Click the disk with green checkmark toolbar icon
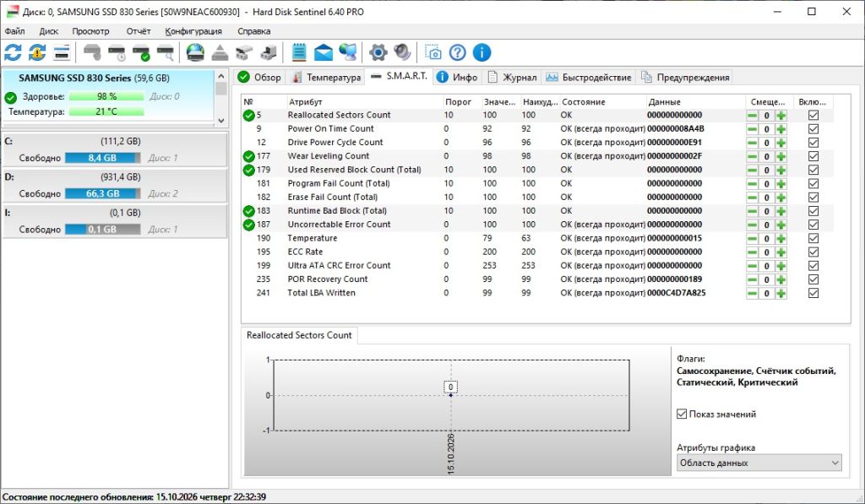Image resolution: width=865 pixels, height=504 pixels. pos(141,53)
